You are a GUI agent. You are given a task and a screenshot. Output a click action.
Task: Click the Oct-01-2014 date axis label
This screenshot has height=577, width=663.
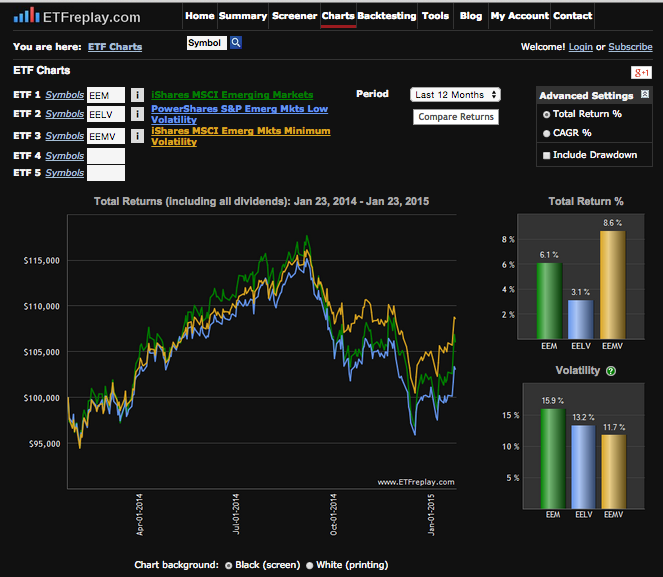pos(333,514)
